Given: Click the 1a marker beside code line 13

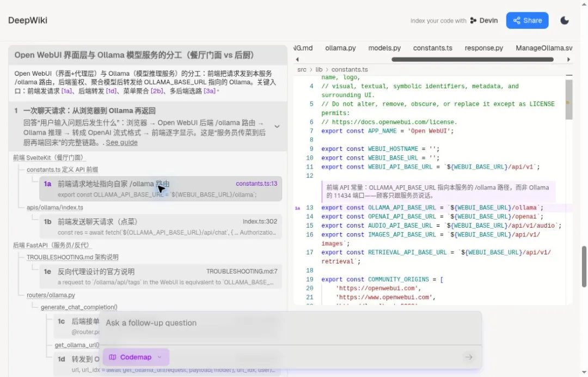Looking at the screenshot, I should tap(297, 208).
